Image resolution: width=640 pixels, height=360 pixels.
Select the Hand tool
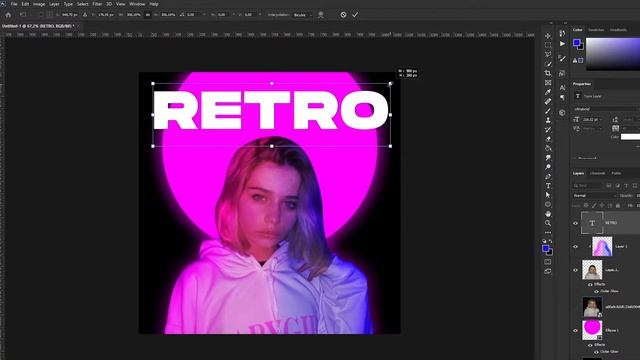(548, 214)
